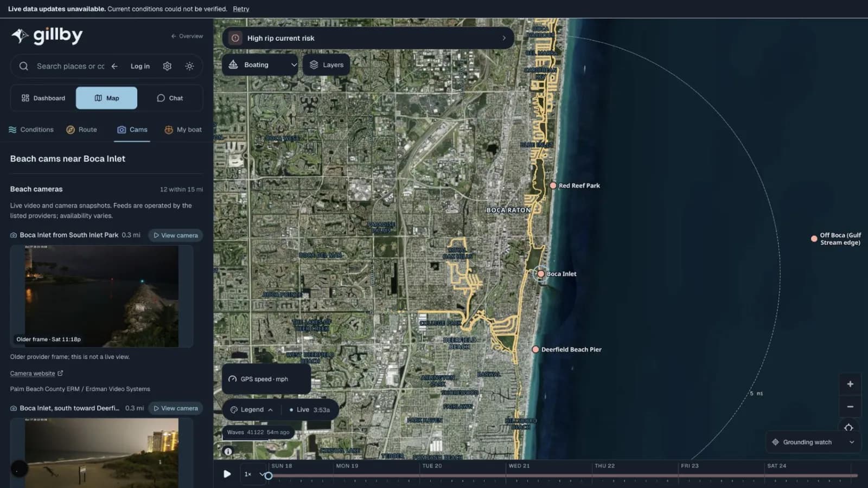The image size is (868, 488).
Task: Click "12 within 15 mi" text
Action: pyautogui.click(x=181, y=189)
